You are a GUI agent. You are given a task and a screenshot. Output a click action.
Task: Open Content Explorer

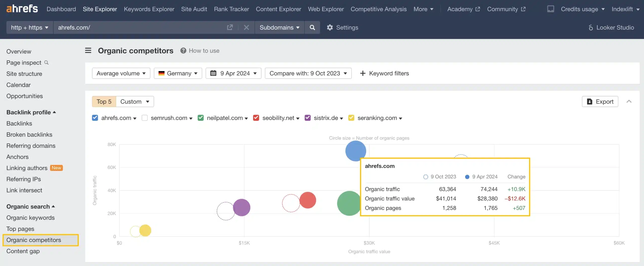pyautogui.click(x=278, y=9)
